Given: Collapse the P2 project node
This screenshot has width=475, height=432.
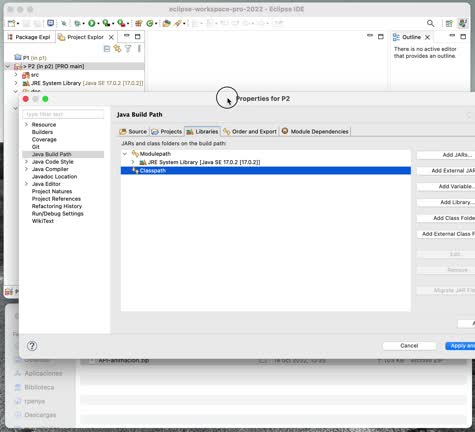Looking at the screenshot, I should click(8, 66).
